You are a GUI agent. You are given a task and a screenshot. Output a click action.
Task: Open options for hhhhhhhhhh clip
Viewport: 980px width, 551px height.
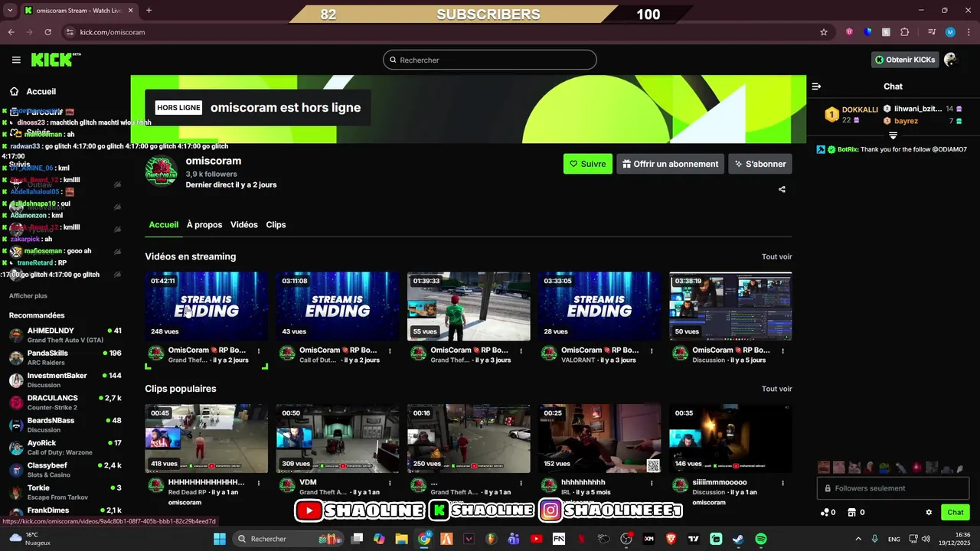point(652,483)
